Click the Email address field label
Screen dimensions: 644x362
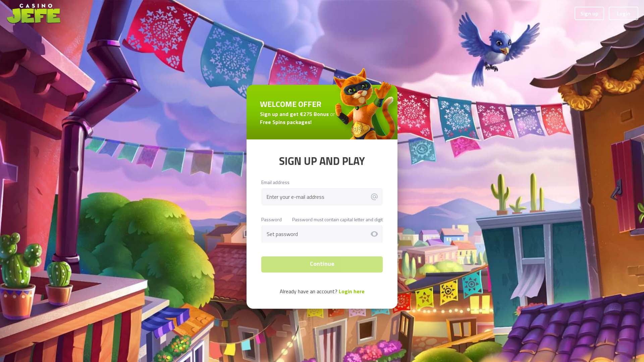click(275, 182)
